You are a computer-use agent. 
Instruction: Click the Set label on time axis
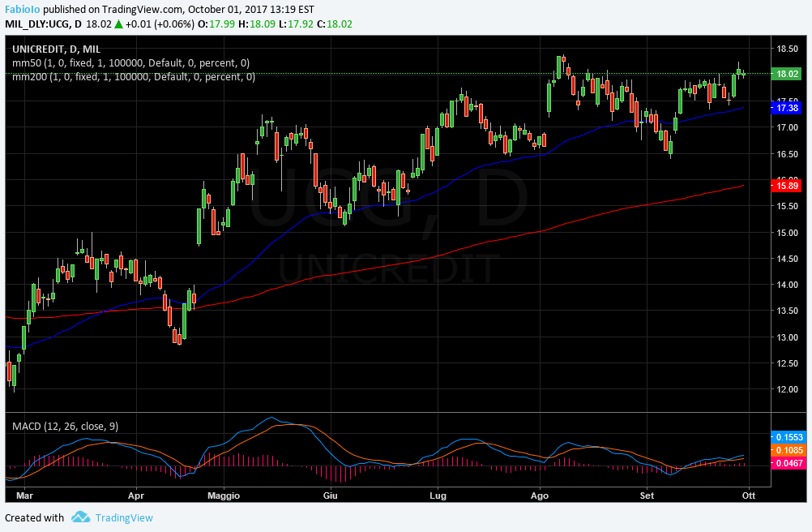pos(647,496)
